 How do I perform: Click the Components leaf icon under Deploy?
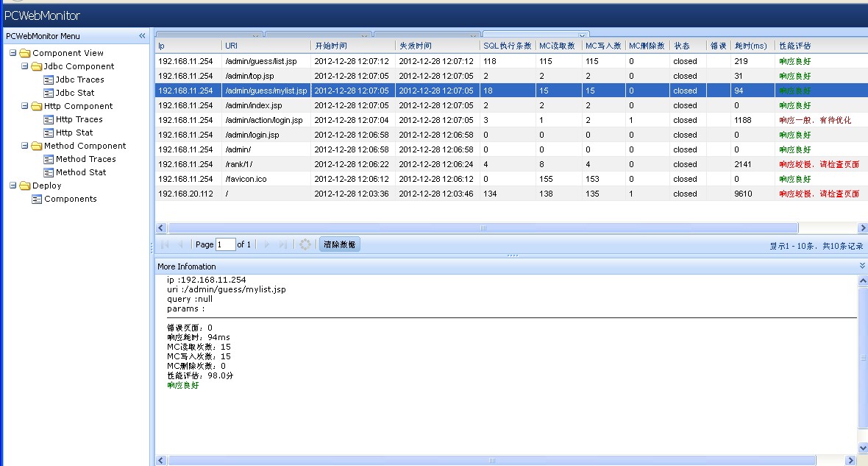pos(37,199)
